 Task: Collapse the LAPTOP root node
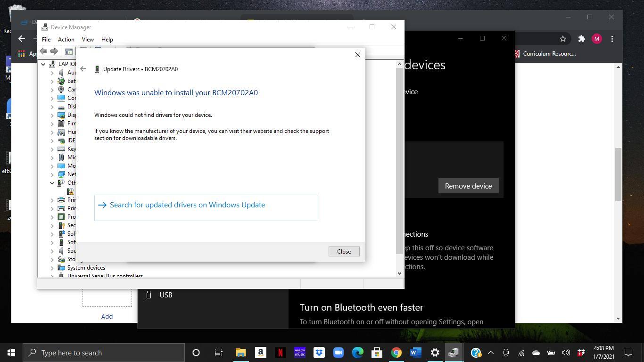pyautogui.click(x=43, y=64)
